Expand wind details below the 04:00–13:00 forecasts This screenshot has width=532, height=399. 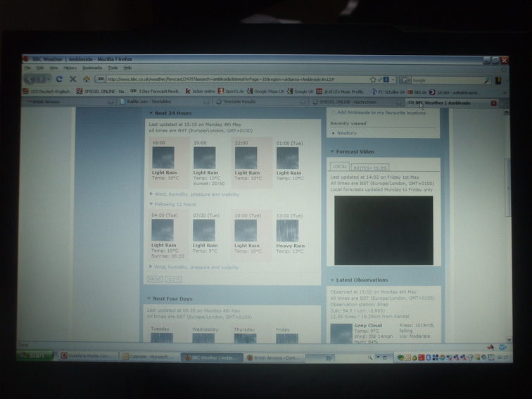click(151, 267)
